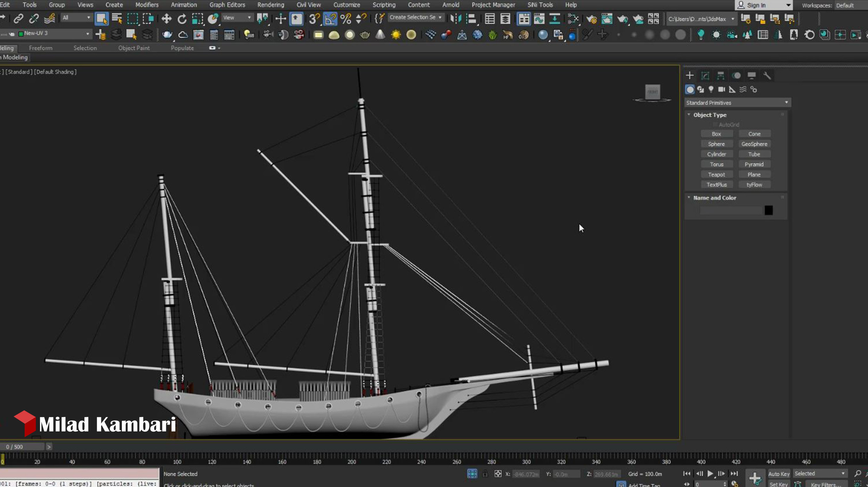Screen dimensions: 868x487
Task: Select the Helpers category icon
Action: pos(732,90)
